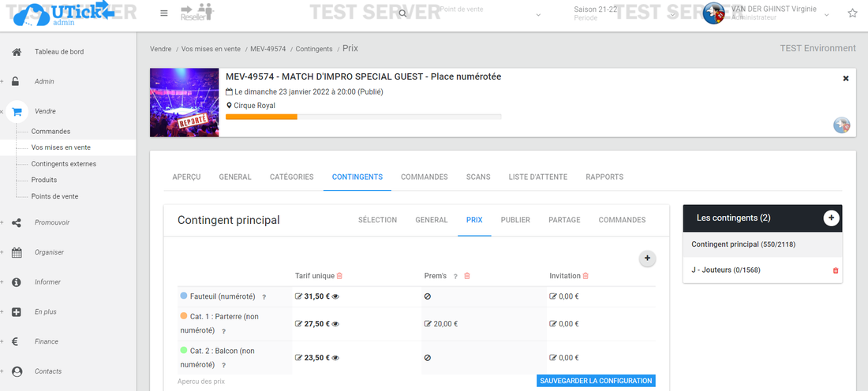Toggle eye icon for 23,50 € Balcon price

click(x=335, y=357)
